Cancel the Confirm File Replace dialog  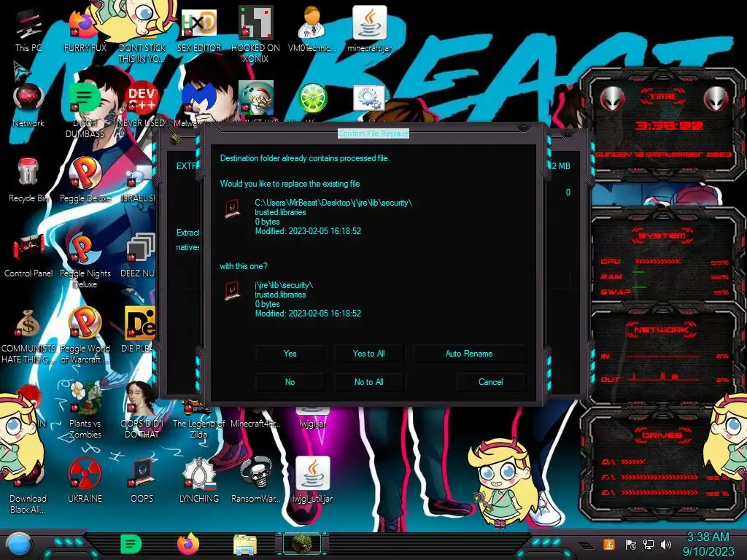pyautogui.click(x=491, y=382)
